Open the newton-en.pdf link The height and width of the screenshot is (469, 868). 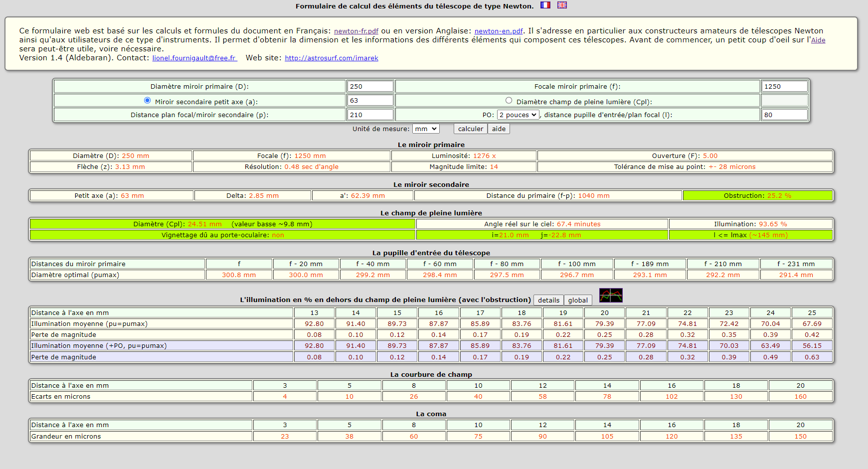click(x=499, y=31)
